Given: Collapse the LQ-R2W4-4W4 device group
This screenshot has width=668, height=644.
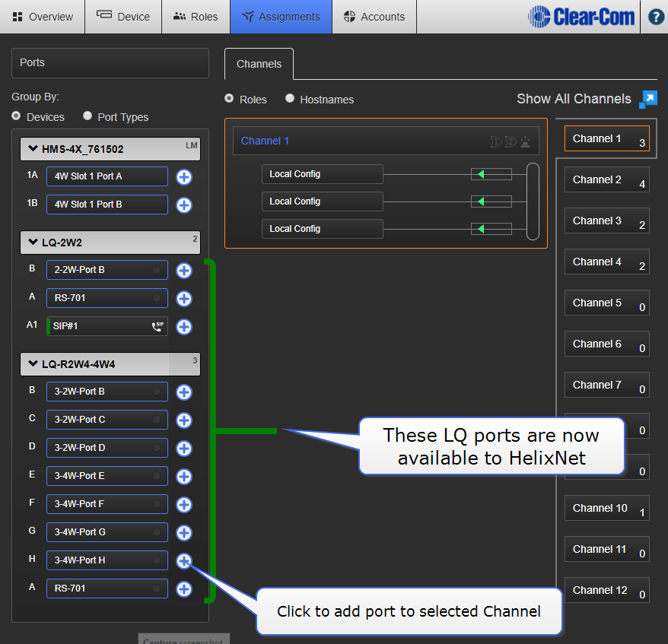Looking at the screenshot, I should [x=33, y=364].
